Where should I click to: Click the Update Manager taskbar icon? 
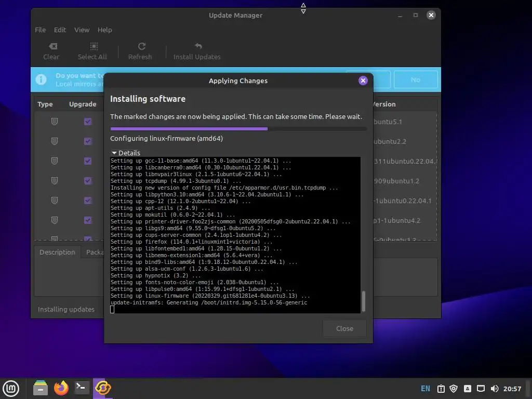(x=103, y=388)
